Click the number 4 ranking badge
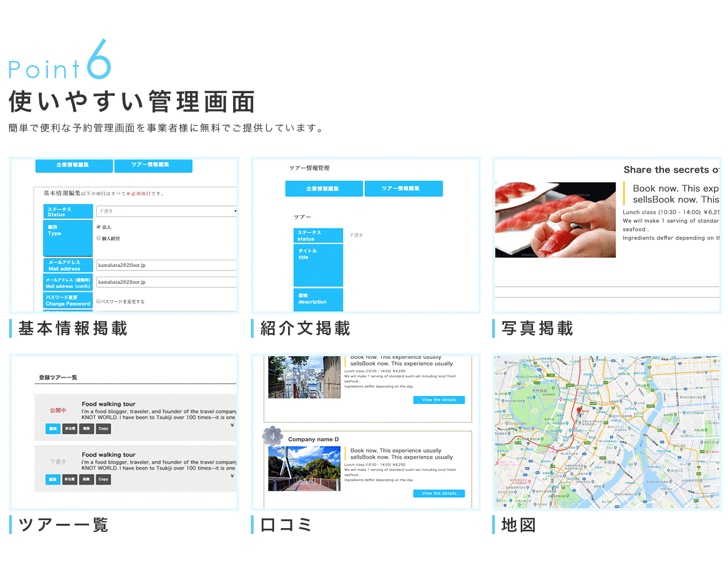Image resolution: width=728 pixels, height=575 pixels. (x=272, y=436)
